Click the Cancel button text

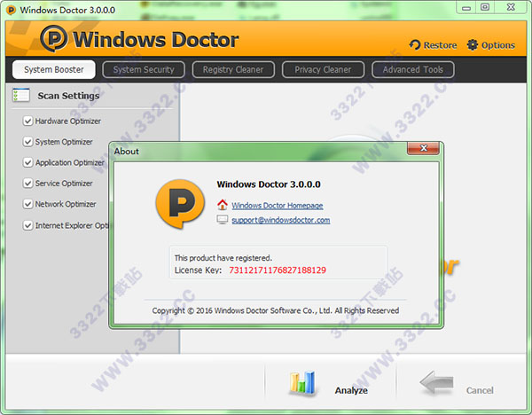click(480, 390)
